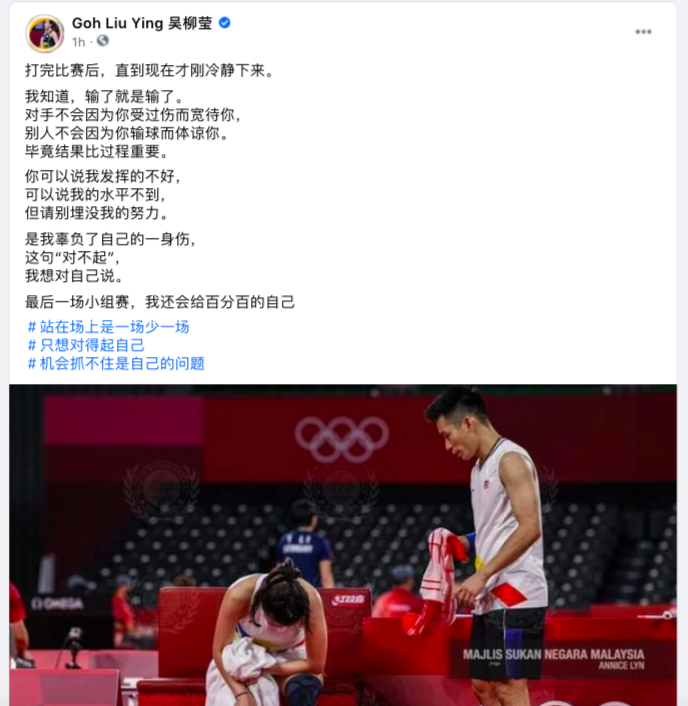Click the line 最后一场小组赛 in the post text
Viewport: 688px width, 706px height.
coord(160,302)
